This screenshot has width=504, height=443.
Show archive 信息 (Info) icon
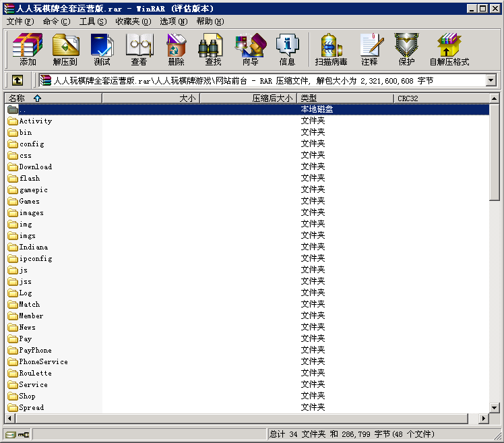pyautogui.click(x=287, y=49)
